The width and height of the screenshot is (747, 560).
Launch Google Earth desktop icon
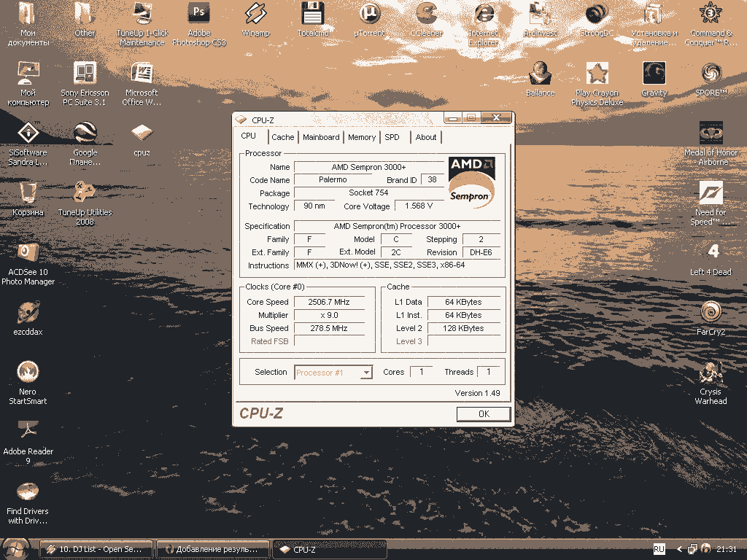(x=85, y=133)
